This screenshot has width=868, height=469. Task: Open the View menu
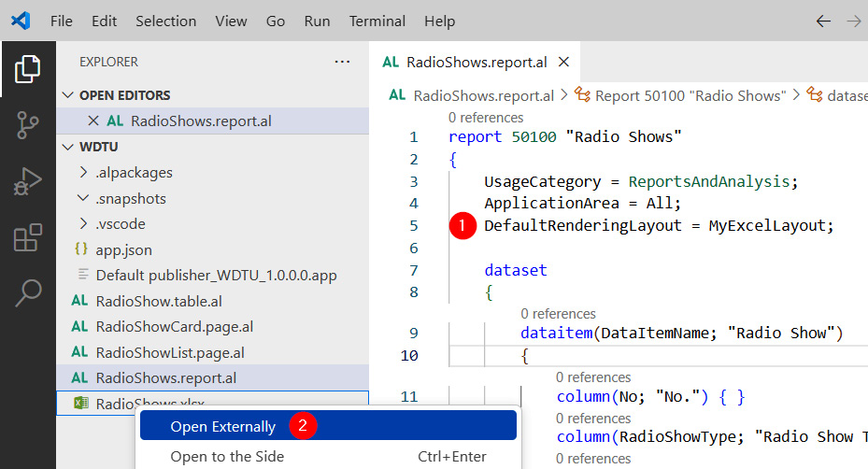coord(231,21)
